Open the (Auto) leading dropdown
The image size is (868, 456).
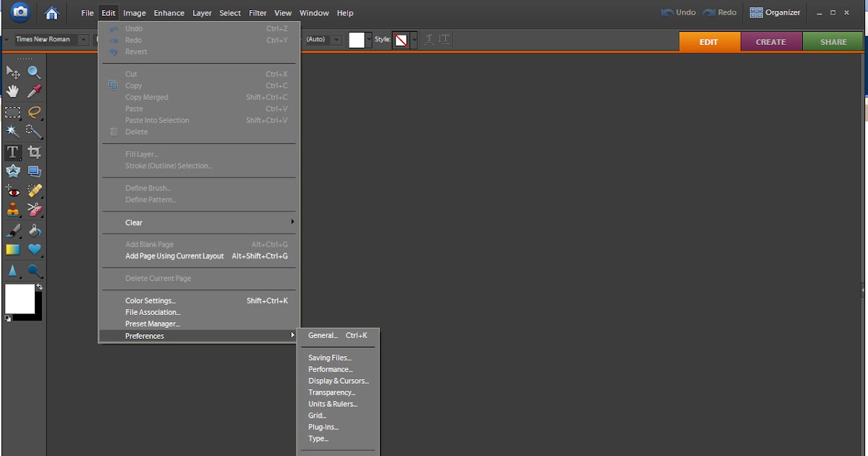(x=336, y=40)
